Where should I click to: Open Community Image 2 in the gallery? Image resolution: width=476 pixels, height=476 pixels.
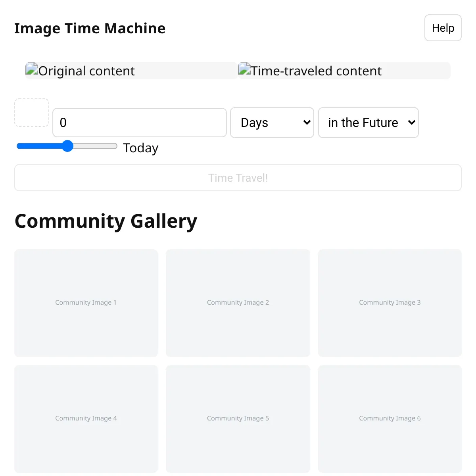click(238, 303)
